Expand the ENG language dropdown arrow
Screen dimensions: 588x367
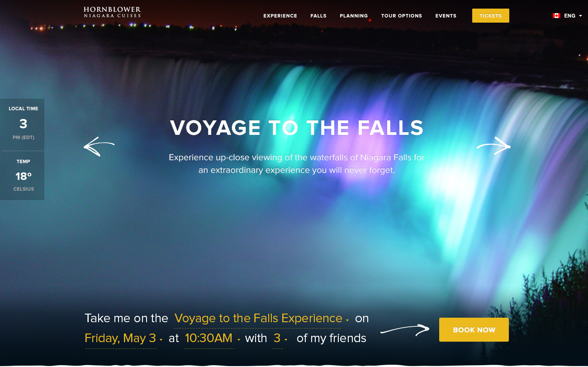(x=580, y=16)
